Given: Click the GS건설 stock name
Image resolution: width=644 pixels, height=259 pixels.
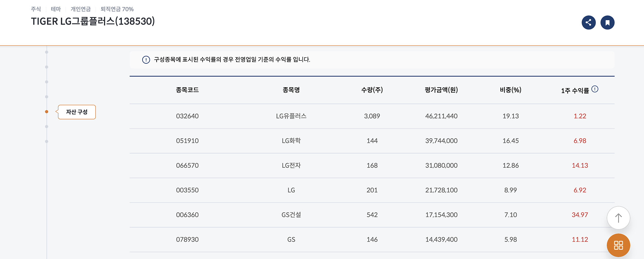Looking at the screenshot, I should 291,215.
